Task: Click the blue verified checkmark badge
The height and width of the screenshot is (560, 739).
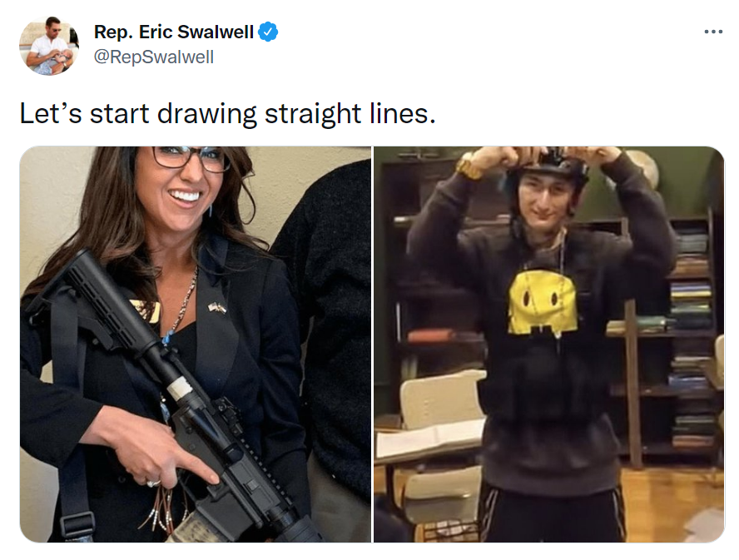Action: (x=268, y=32)
